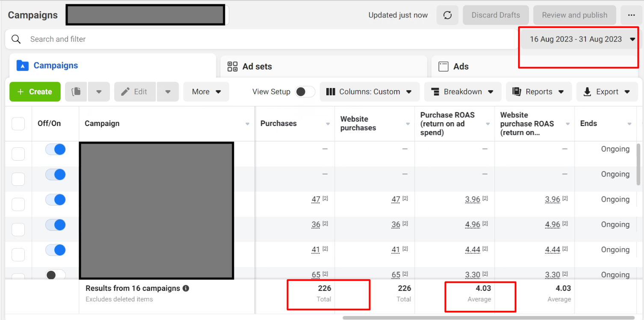Click the Campaigns page title

32,15
